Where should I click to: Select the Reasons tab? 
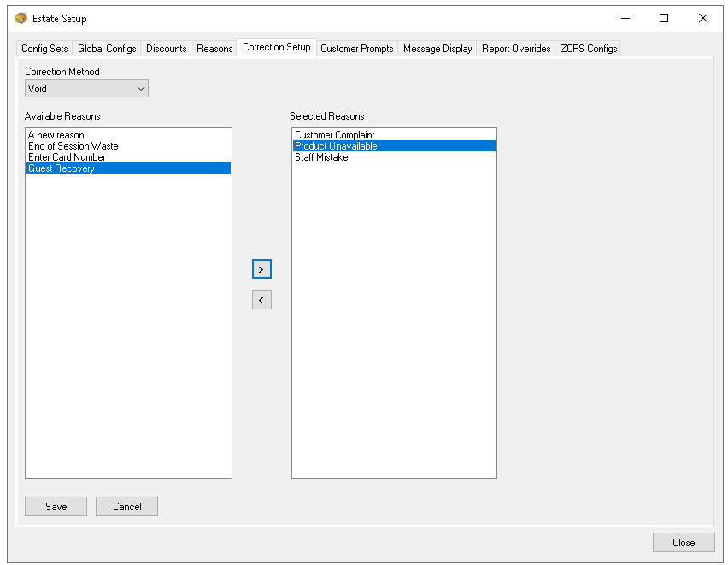pyautogui.click(x=214, y=49)
